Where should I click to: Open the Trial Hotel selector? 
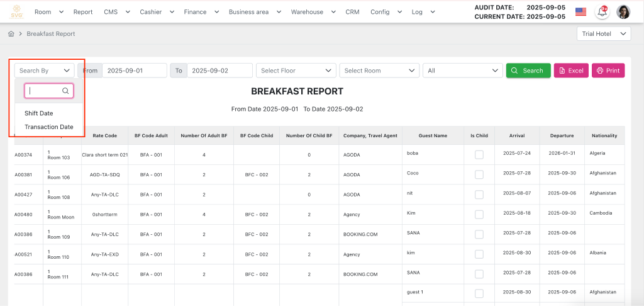pyautogui.click(x=603, y=34)
